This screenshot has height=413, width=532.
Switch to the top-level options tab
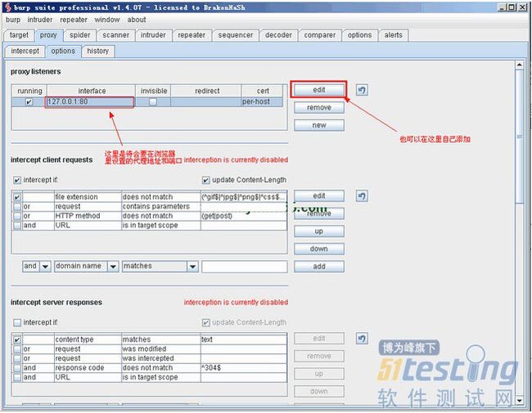click(x=359, y=35)
